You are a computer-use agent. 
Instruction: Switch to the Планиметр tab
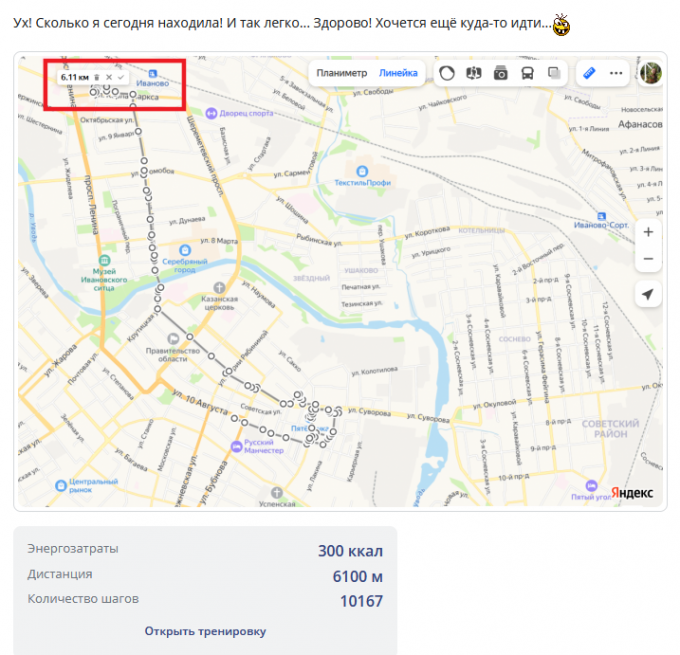[341, 73]
